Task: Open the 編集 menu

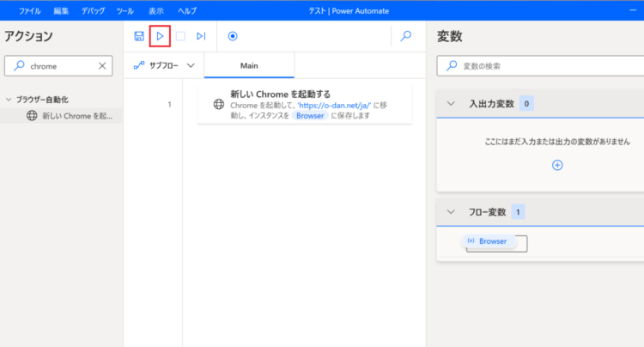Action: click(61, 11)
